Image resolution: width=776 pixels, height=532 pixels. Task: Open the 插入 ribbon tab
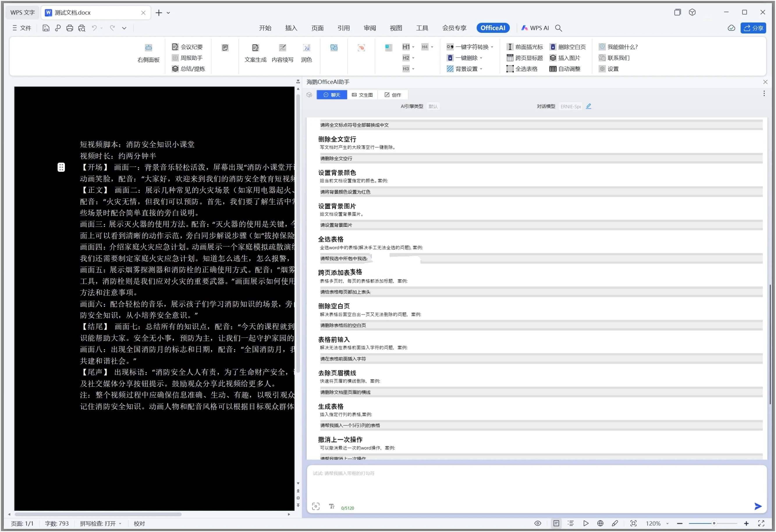tap(291, 28)
